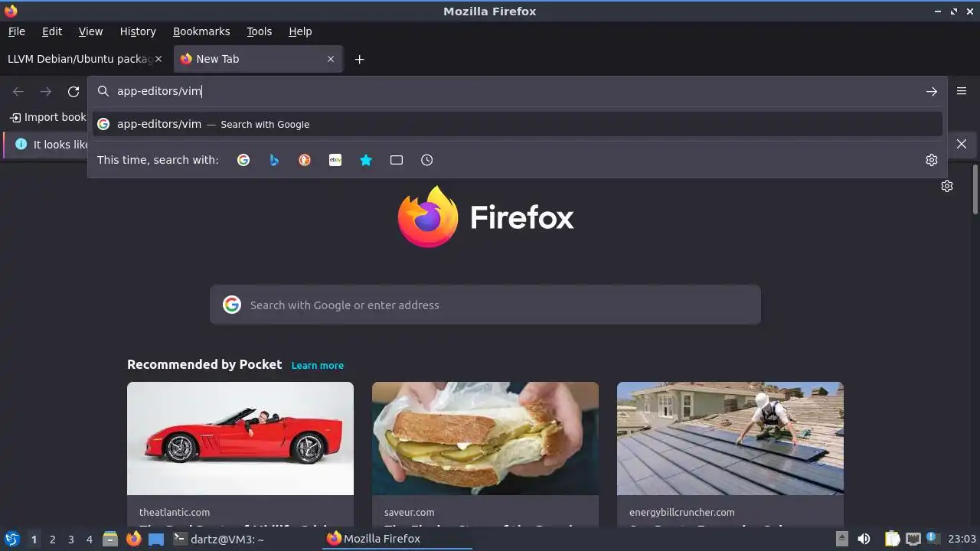
Task: Open the Help menu
Action: tap(300, 31)
